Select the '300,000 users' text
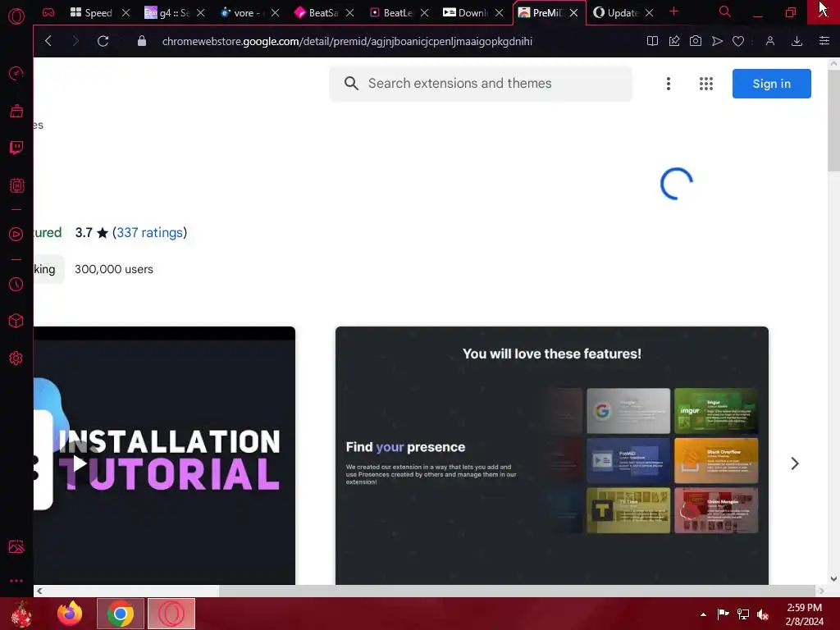This screenshot has width=840, height=630. tap(113, 269)
